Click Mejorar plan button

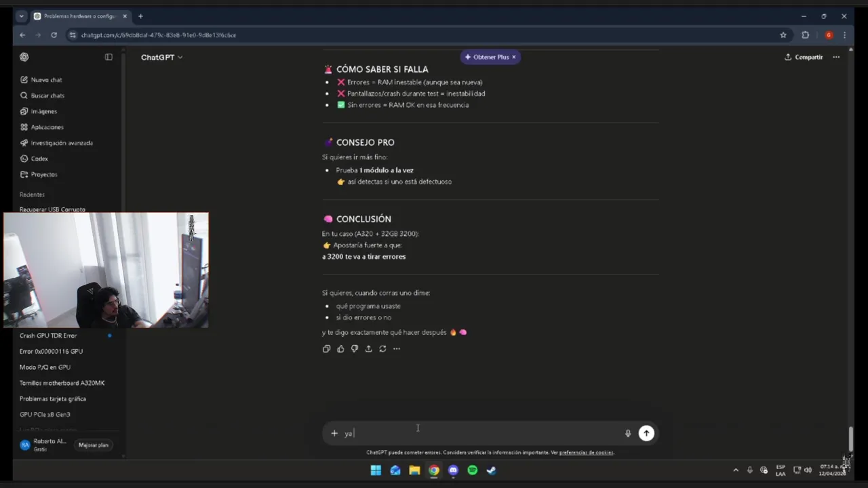click(94, 445)
